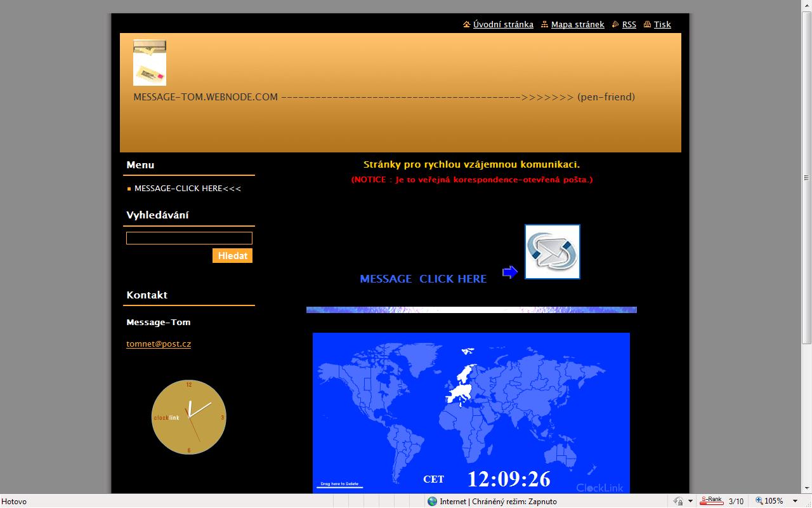Click the 105% zoom level button
The image size is (812, 508).
[x=769, y=502]
